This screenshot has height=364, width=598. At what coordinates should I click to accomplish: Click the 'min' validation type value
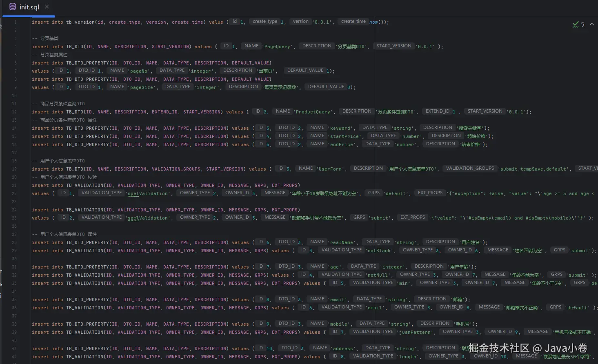[404, 283]
